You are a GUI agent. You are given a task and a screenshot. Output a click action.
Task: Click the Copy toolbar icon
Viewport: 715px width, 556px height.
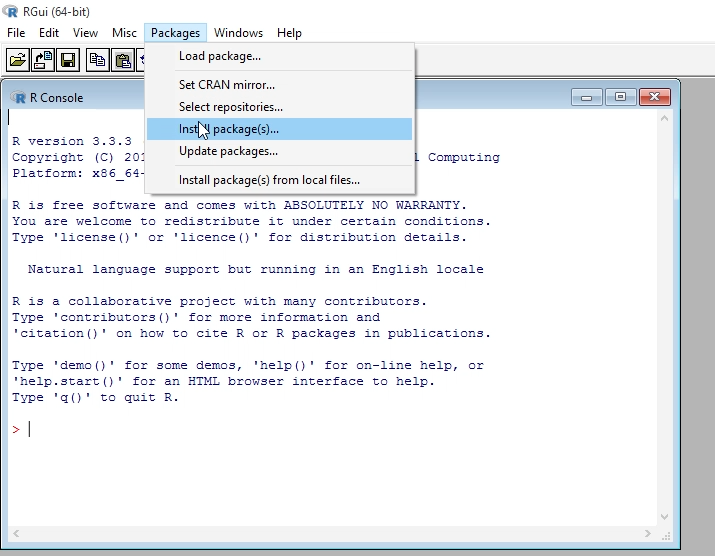pos(98,60)
